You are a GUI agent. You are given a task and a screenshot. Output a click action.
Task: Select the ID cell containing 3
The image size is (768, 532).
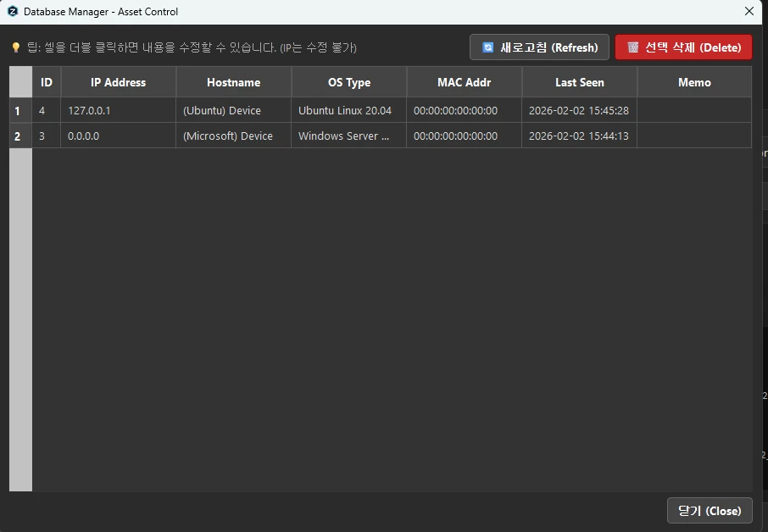pyautogui.click(x=47, y=136)
